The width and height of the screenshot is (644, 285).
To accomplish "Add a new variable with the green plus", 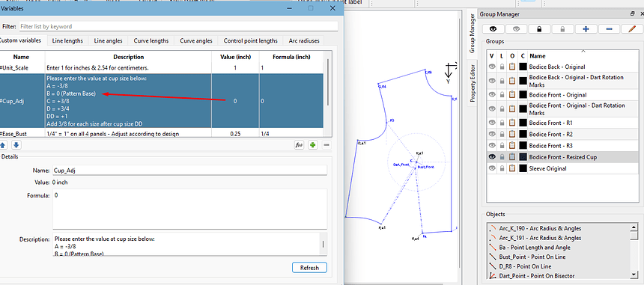I will pyautogui.click(x=313, y=145).
